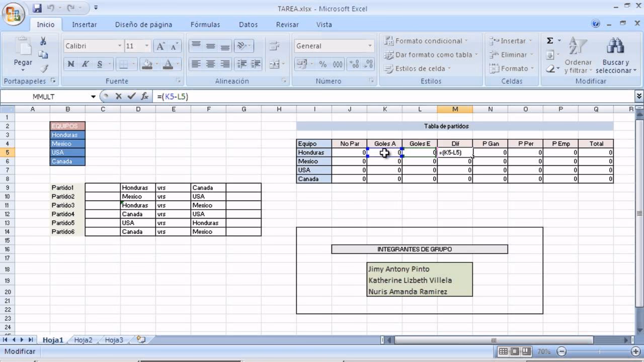Click the Save icon in quick access toolbar
The height and width of the screenshot is (362, 644).
37,9
